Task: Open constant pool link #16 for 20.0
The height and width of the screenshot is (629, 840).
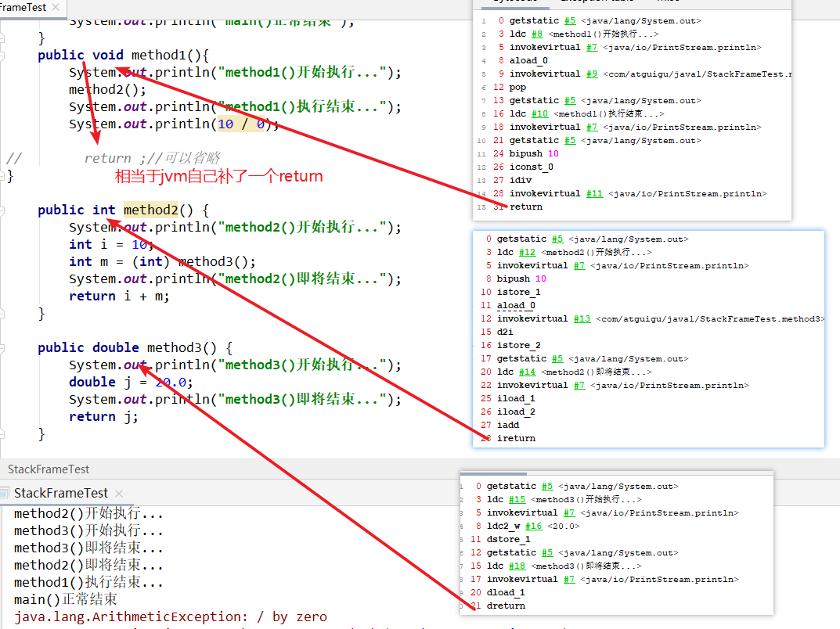Action: click(534, 527)
